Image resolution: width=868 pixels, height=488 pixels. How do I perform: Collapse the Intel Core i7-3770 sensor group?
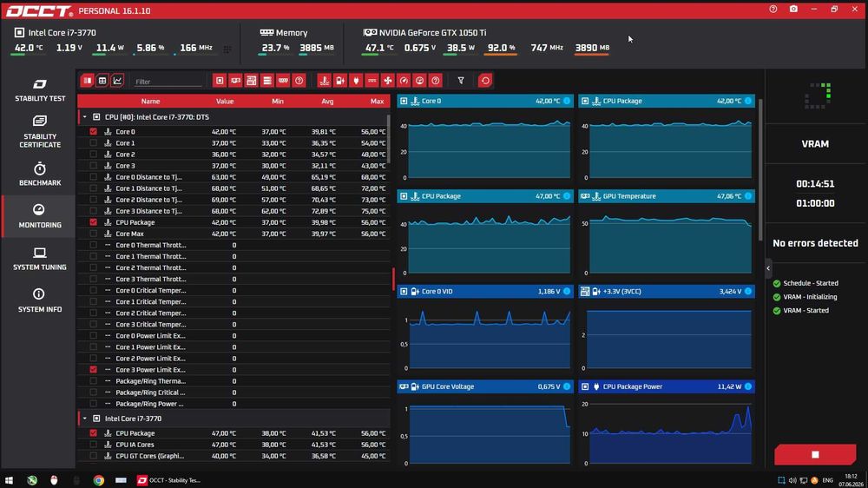click(85, 419)
